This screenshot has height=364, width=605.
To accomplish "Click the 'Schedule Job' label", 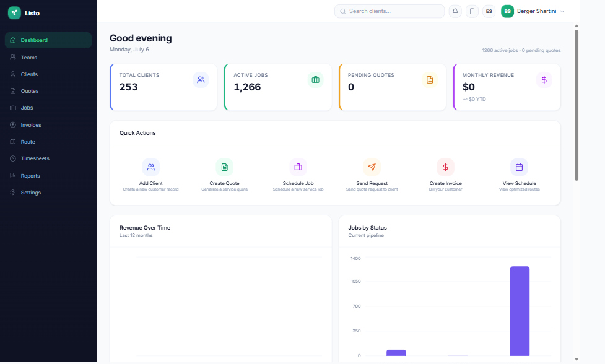I will (298, 183).
